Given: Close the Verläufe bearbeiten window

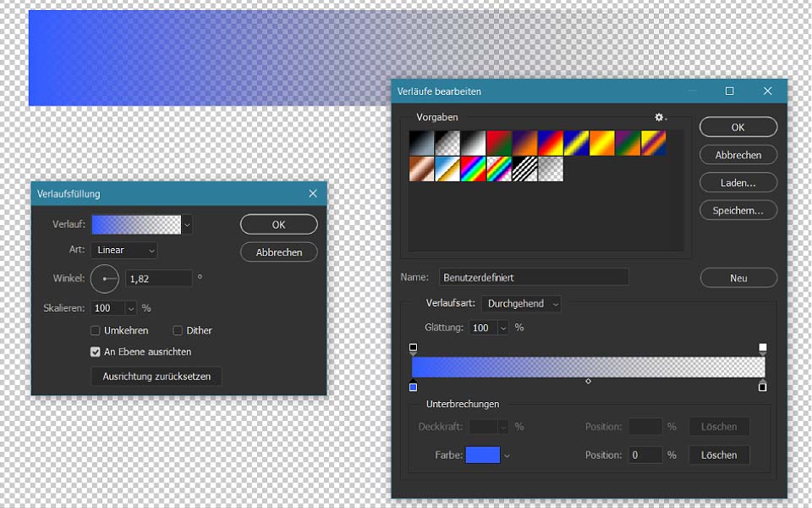Looking at the screenshot, I should pos(767,91).
